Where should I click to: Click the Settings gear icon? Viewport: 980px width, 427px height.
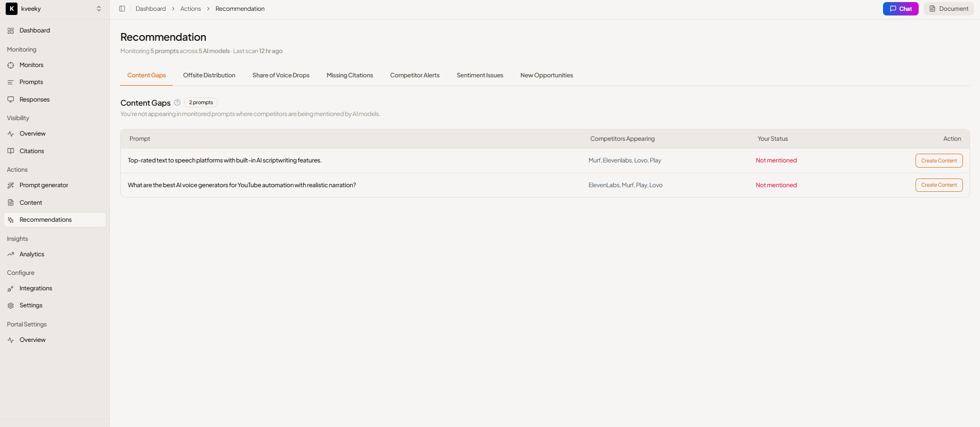point(11,306)
